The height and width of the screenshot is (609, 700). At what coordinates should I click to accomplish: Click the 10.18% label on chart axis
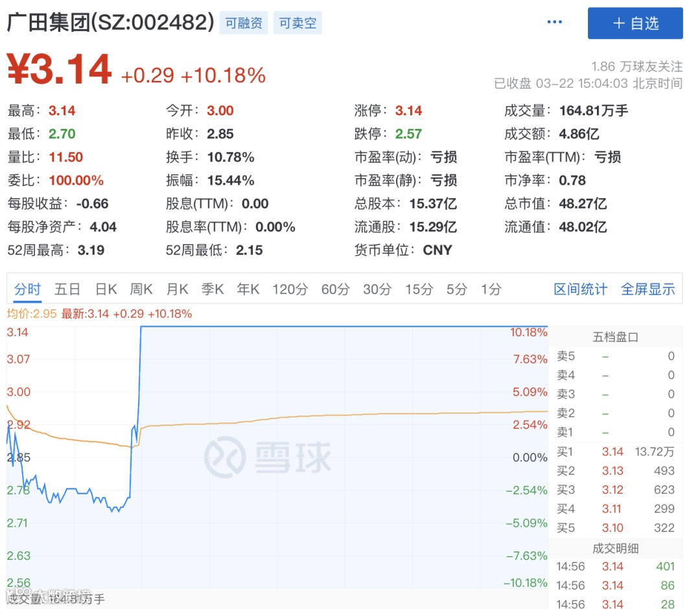(529, 332)
